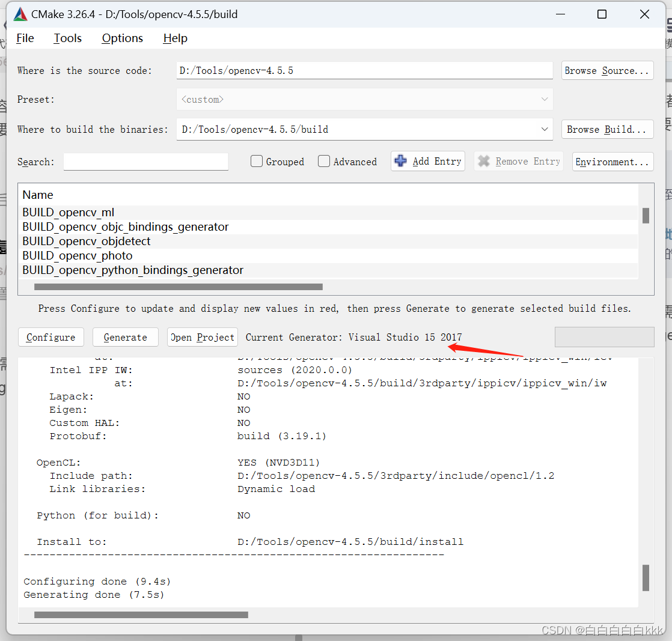This screenshot has height=641, width=672.
Task: Click the Browse Build button
Action: [607, 129]
